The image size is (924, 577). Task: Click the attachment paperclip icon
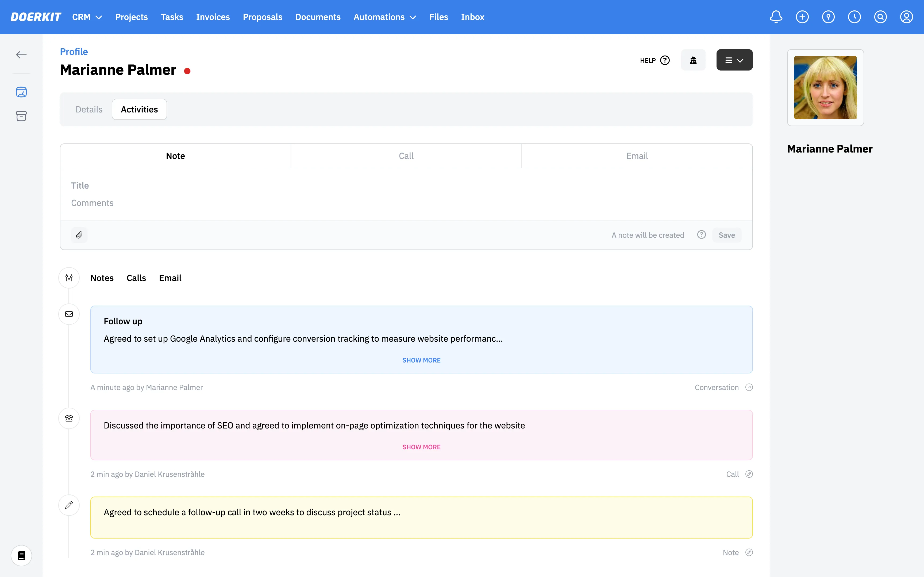click(79, 235)
